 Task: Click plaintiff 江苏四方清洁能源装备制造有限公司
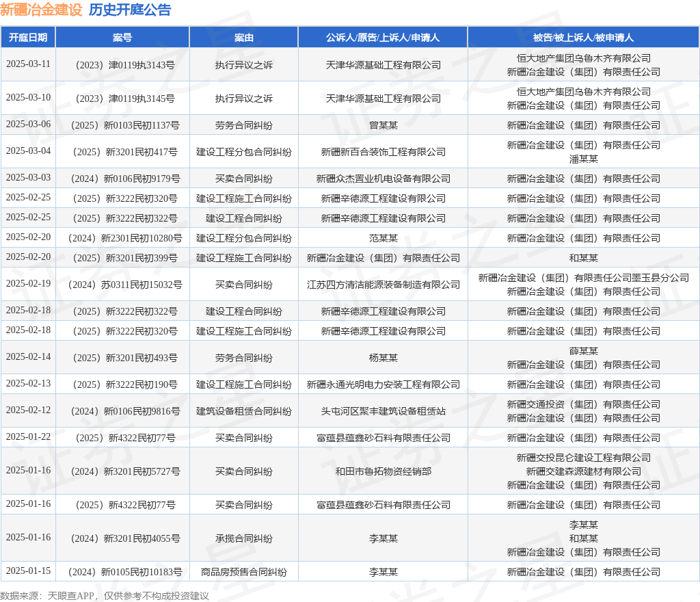point(383,285)
